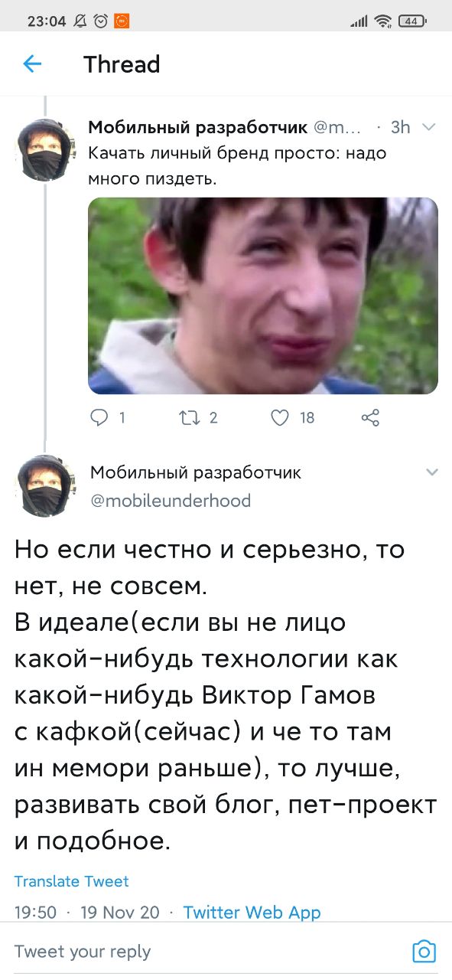The height and width of the screenshot is (980, 452).
Task: Open avatar of the first tweet author
Action: (46, 149)
